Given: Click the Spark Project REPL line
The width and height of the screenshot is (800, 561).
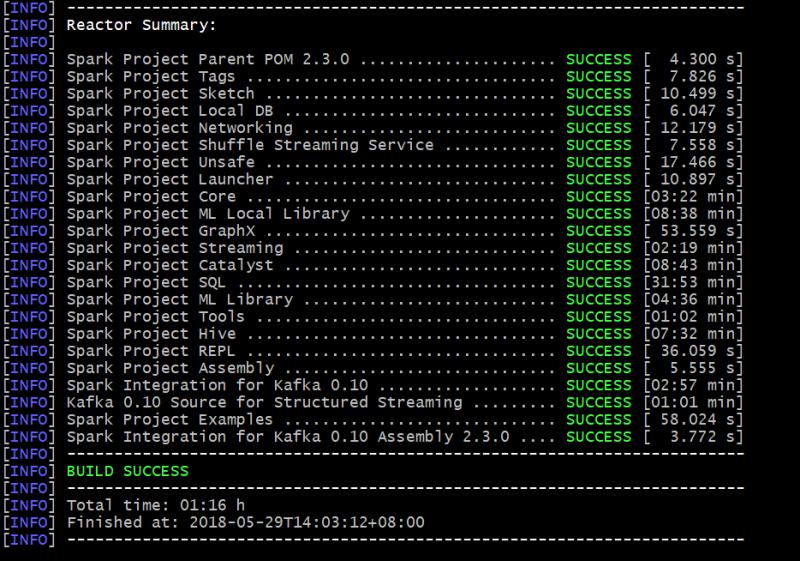Looking at the screenshot, I should [x=151, y=351].
